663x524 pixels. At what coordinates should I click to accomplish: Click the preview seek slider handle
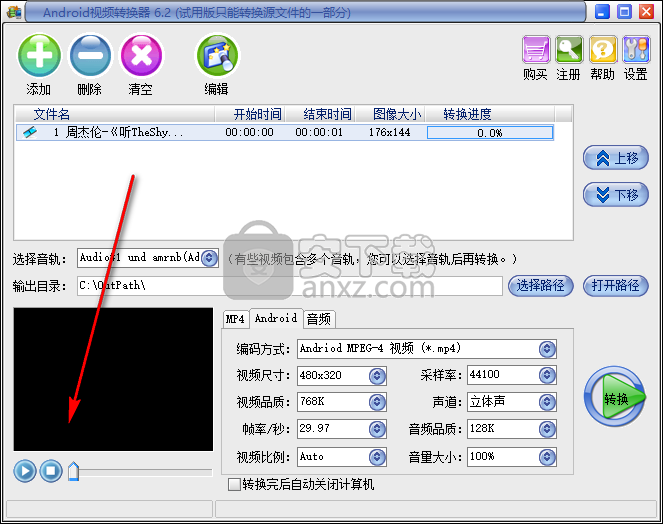coord(74,471)
